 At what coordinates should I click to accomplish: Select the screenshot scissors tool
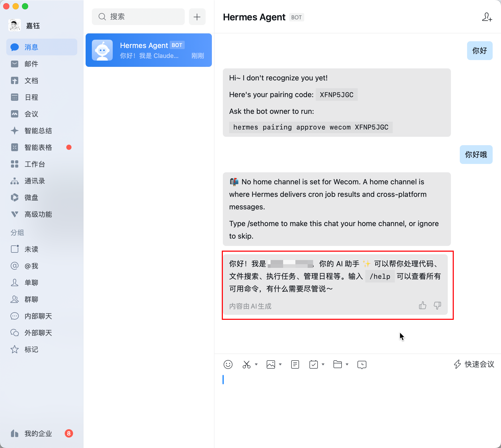(247, 364)
